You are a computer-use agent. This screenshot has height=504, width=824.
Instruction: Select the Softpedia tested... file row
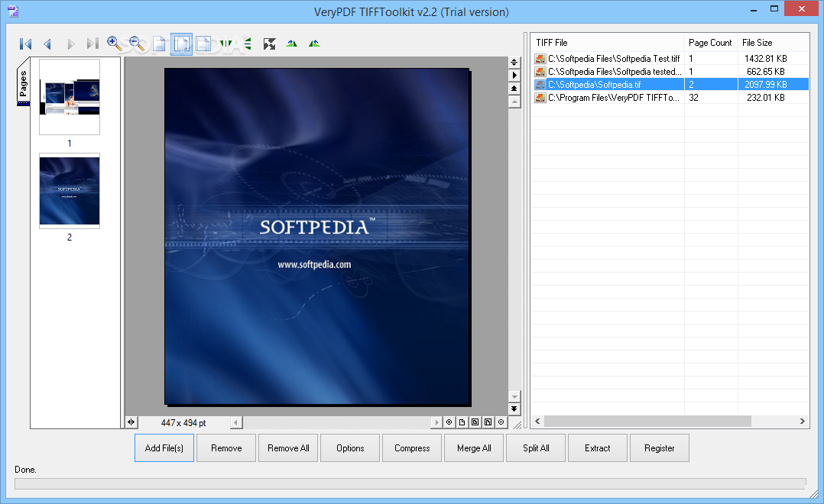(671, 72)
